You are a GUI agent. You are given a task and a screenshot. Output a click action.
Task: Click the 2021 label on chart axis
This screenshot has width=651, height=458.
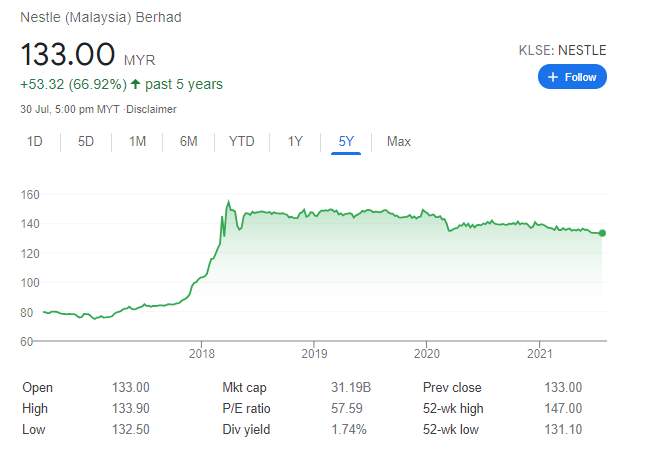tap(540, 354)
